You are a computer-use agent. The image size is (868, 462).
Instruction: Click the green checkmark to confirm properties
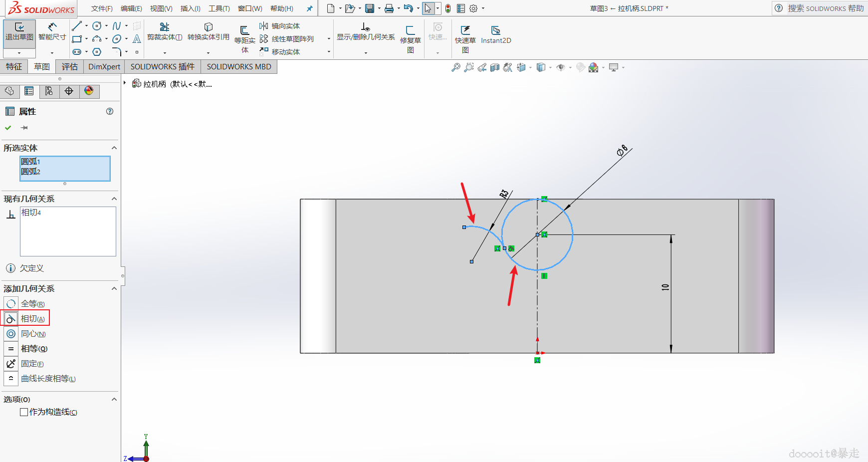coord(8,128)
